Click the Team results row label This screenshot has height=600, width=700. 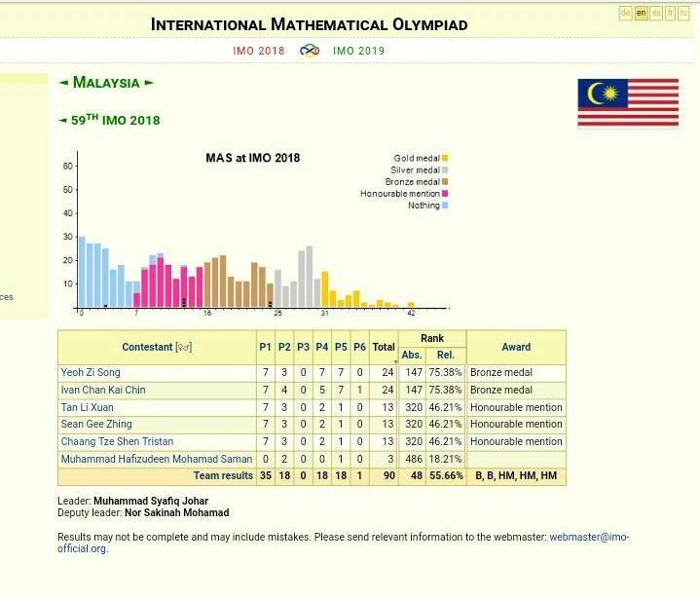tap(223, 475)
